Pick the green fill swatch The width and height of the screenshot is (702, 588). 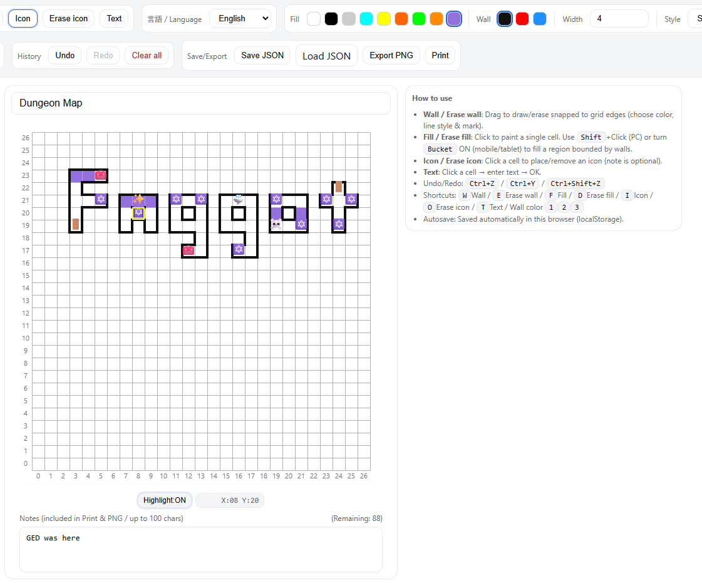[419, 19]
